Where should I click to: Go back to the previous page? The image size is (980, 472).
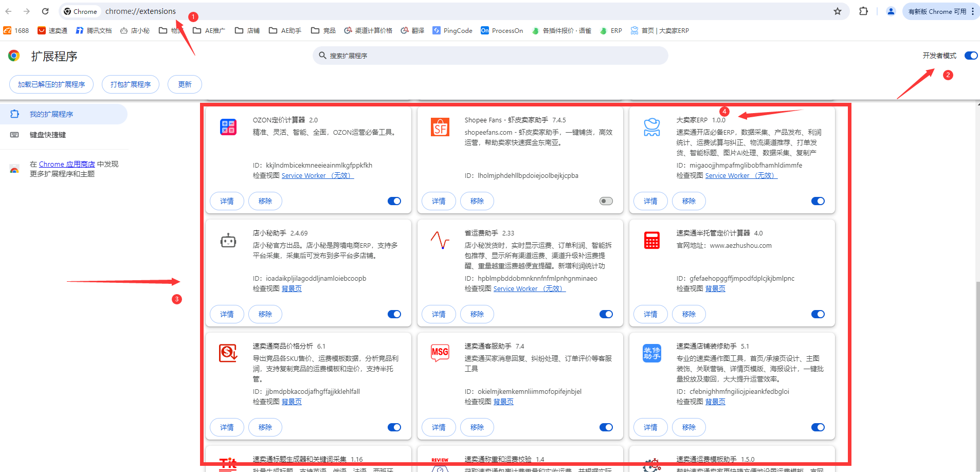tap(8, 11)
